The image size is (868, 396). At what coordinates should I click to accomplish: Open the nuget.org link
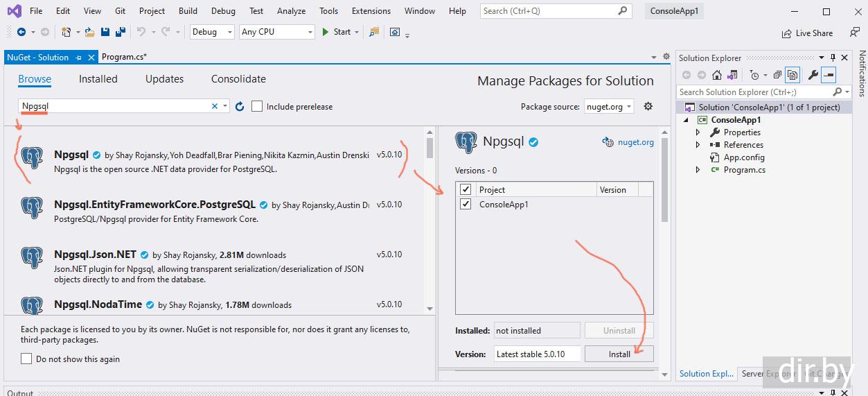[x=635, y=142]
